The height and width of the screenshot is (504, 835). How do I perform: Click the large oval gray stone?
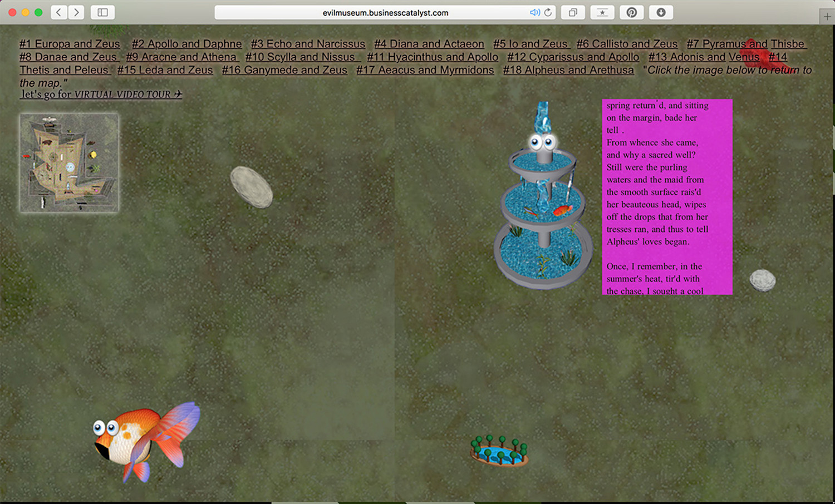(252, 187)
